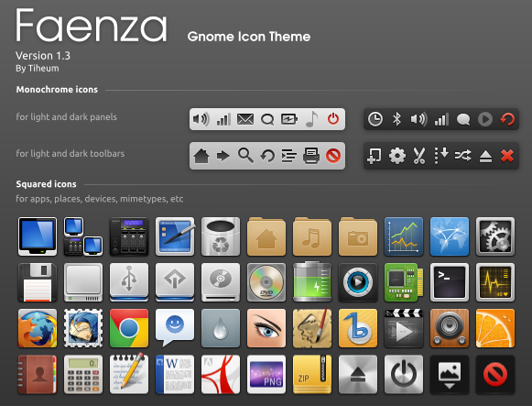This screenshot has width=532, height=406.
Task: Click the DVD disc icon
Action: [x=266, y=282]
